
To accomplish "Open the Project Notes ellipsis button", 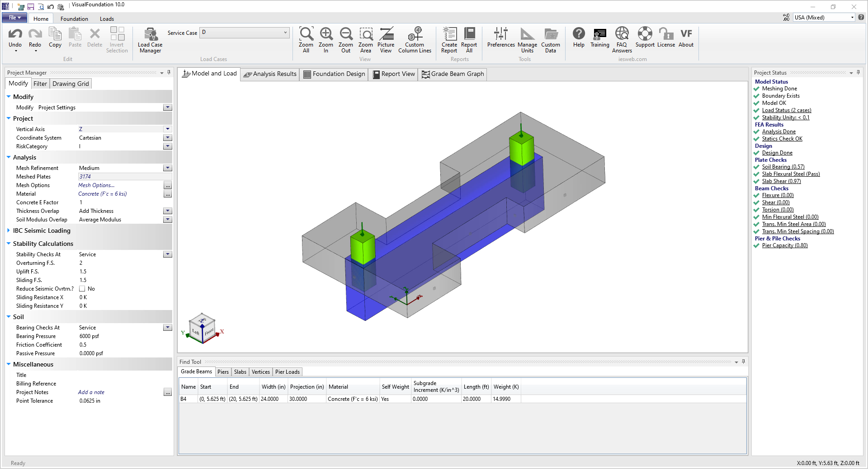I will (x=168, y=392).
